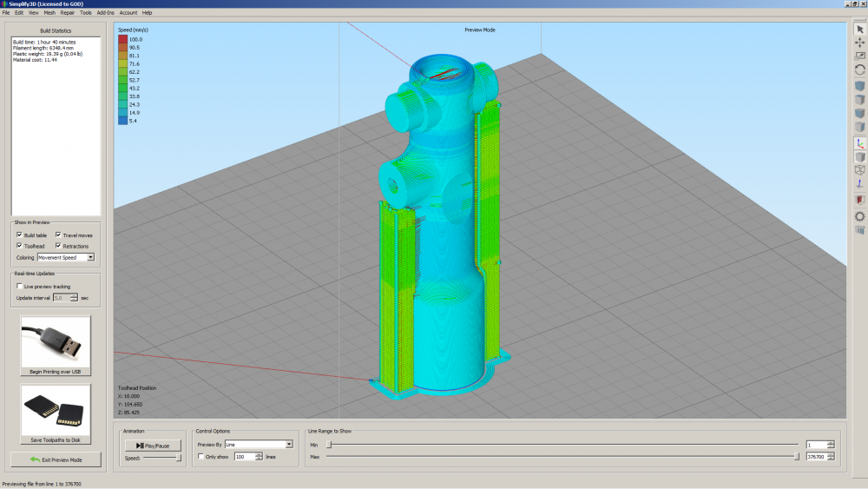Disable Travel moves in preview
Image resolution: width=868 pixels, height=489 pixels.
click(x=59, y=235)
